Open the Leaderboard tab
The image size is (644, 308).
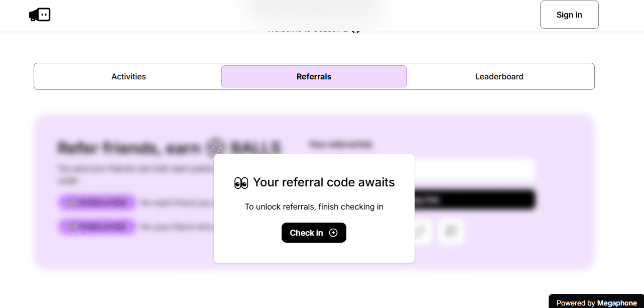tap(499, 76)
